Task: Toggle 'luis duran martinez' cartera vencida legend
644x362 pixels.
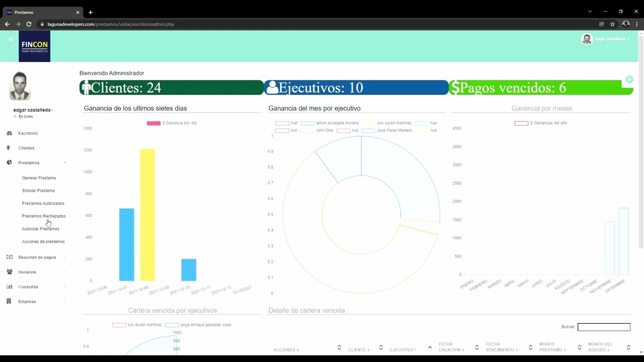Action: click(137, 325)
